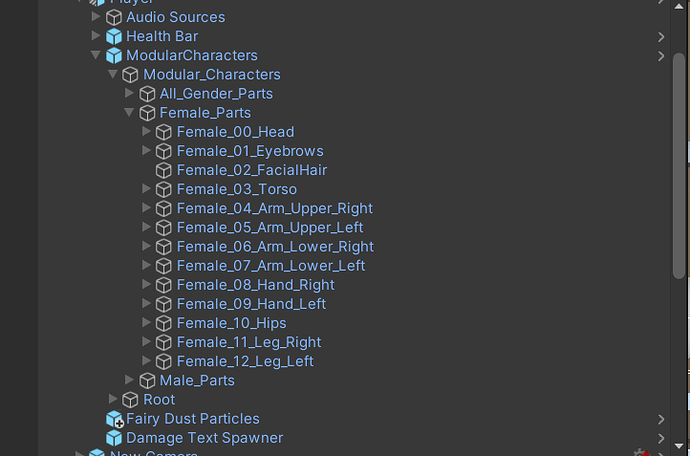Click the Damage Text Spawner prefab icon
Viewport: 690px width, 456px height.
click(114, 438)
